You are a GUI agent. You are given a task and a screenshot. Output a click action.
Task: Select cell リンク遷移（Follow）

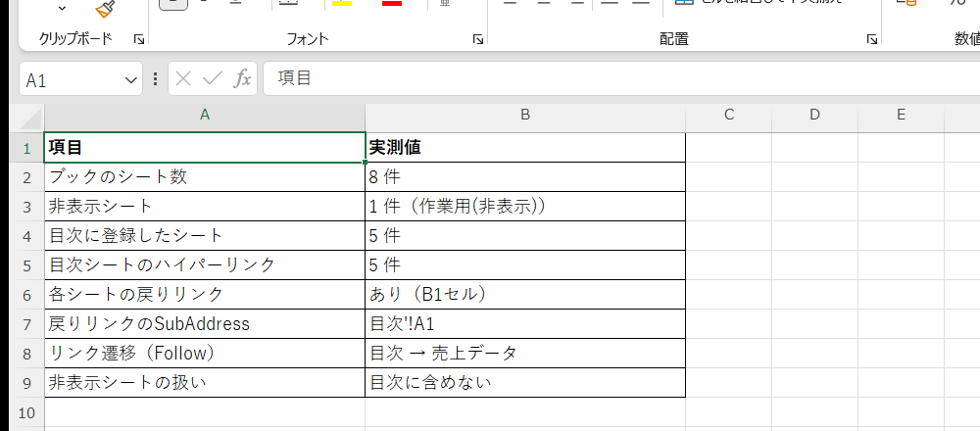pyautogui.click(x=205, y=354)
